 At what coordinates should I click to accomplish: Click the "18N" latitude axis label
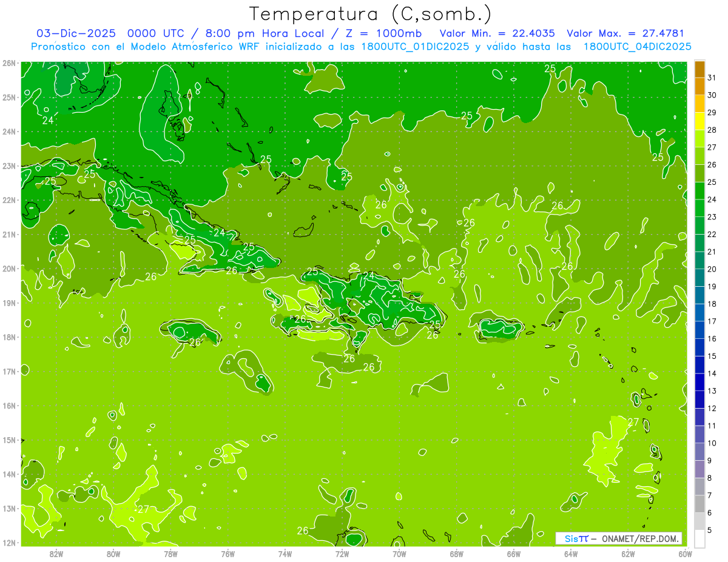point(9,337)
